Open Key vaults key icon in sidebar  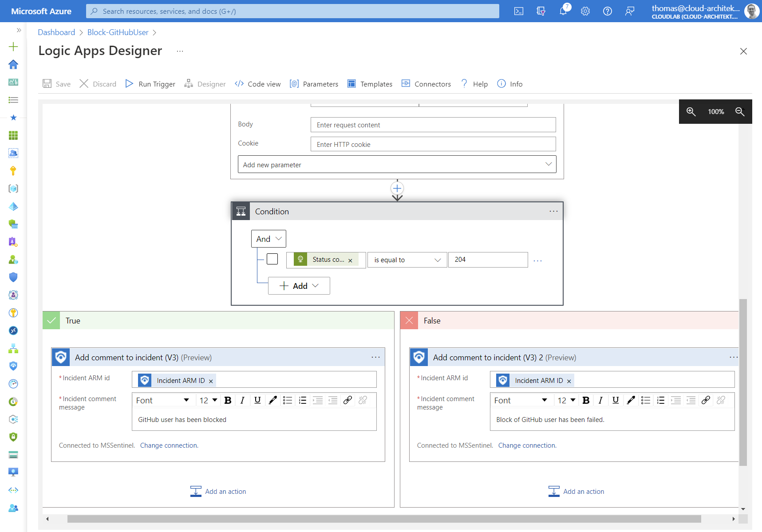(13, 171)
